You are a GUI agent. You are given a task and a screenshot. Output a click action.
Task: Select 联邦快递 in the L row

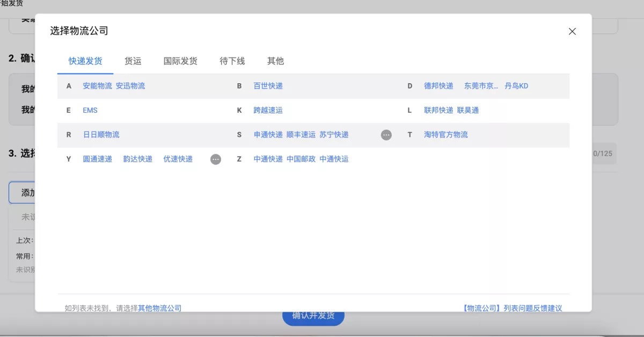438,111
